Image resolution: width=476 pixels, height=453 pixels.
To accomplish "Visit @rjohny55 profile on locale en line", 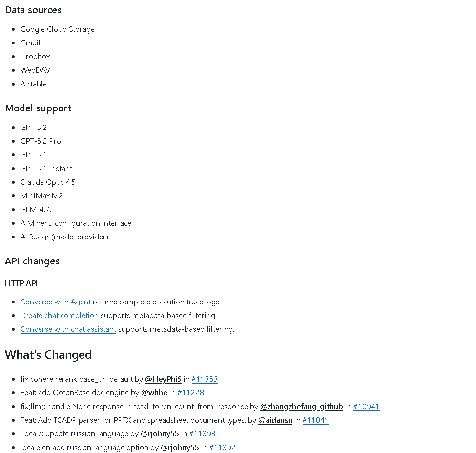I will [180, 447].
